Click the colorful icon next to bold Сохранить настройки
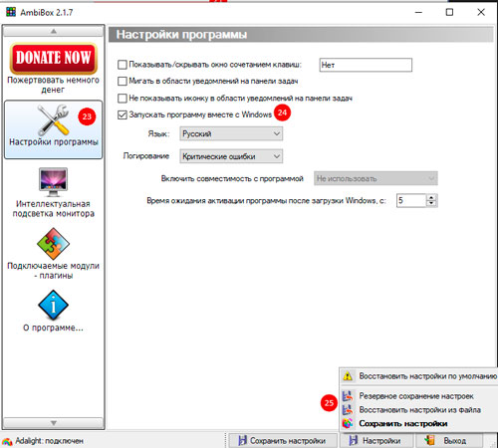 348,423
